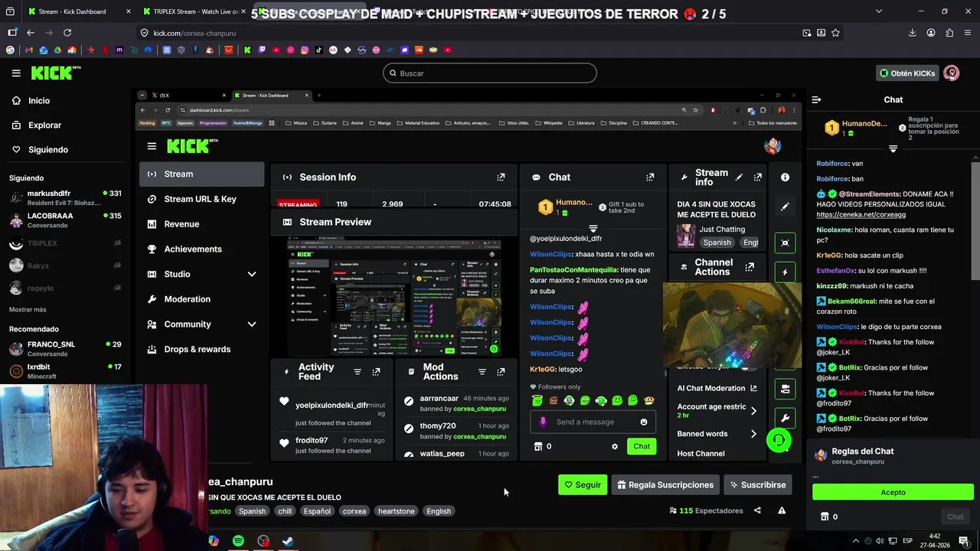Screen dimensions: 980x551
Task: Open Mod Actions filter options
Action: tap(482, 372)
